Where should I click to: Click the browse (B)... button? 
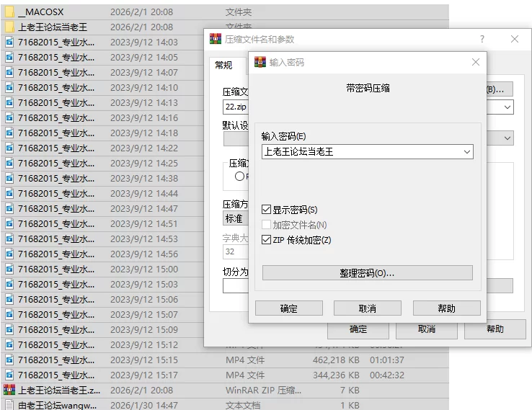pos(500,89)
